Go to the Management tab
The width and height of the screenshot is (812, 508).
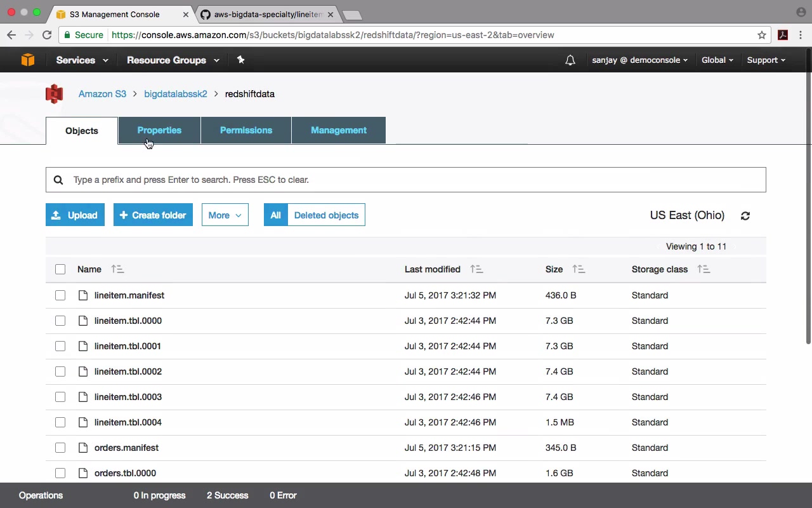(x=339, y=130)
